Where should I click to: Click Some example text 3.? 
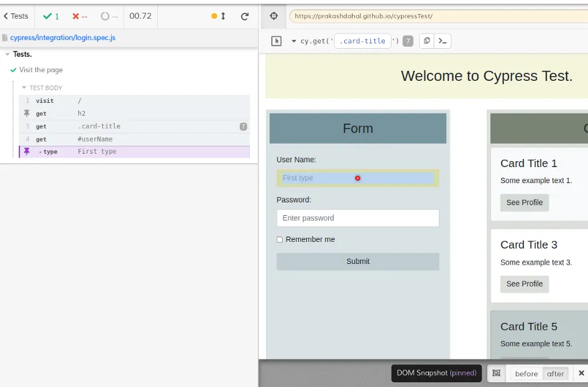[536, 263]
